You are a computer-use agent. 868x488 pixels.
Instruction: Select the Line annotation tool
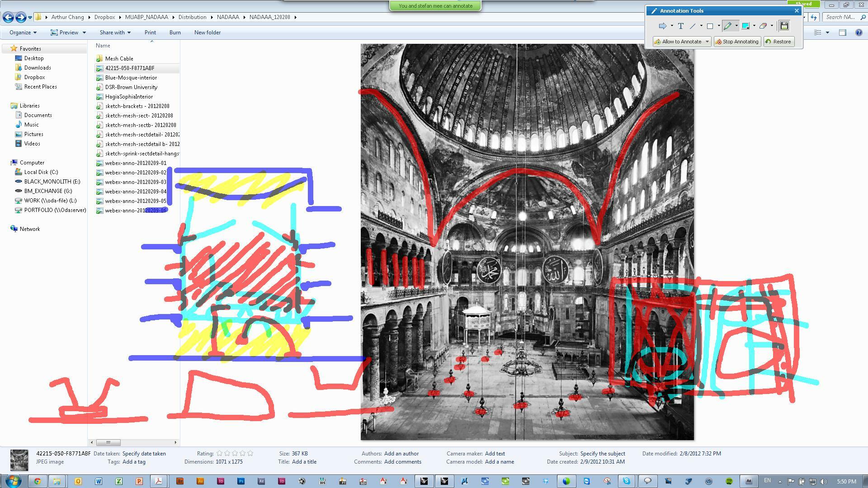click(693, 26)
